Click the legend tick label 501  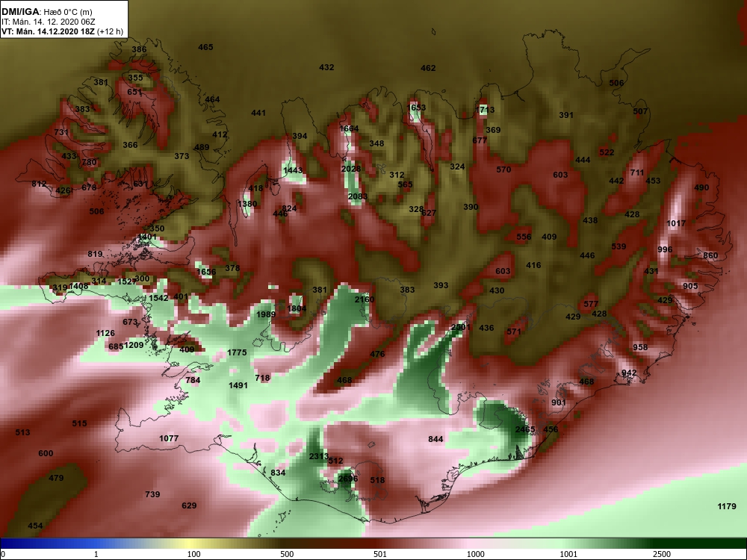coord(380,554)
